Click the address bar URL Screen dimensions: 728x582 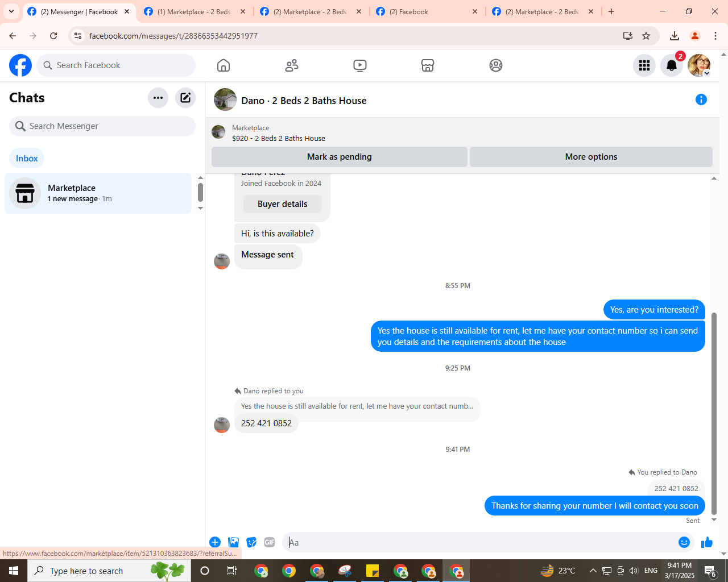(x=173, y=36)
